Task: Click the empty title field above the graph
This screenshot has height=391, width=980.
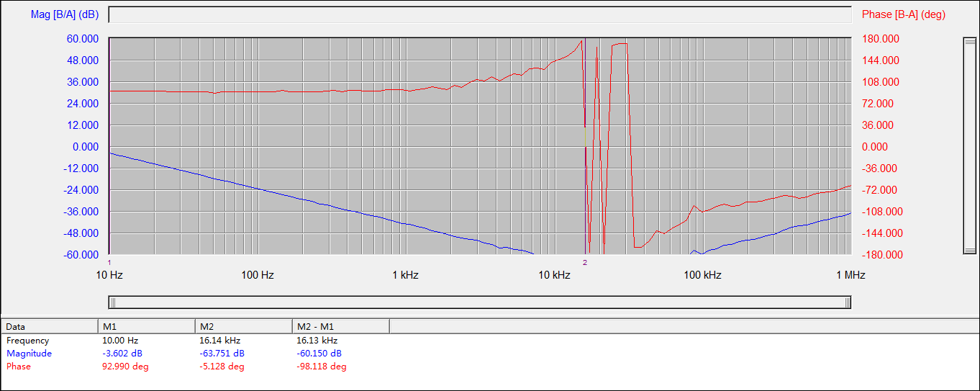Action: tap(480, 15)
